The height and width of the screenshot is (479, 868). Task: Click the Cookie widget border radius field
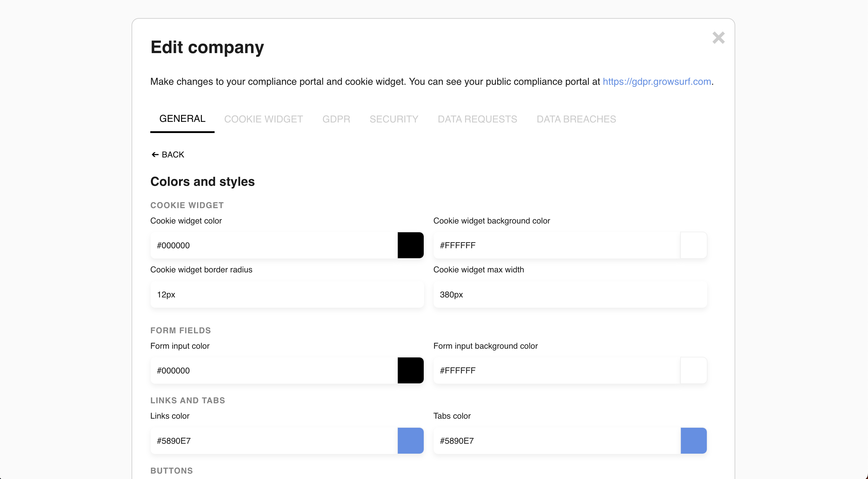(286, 295)
